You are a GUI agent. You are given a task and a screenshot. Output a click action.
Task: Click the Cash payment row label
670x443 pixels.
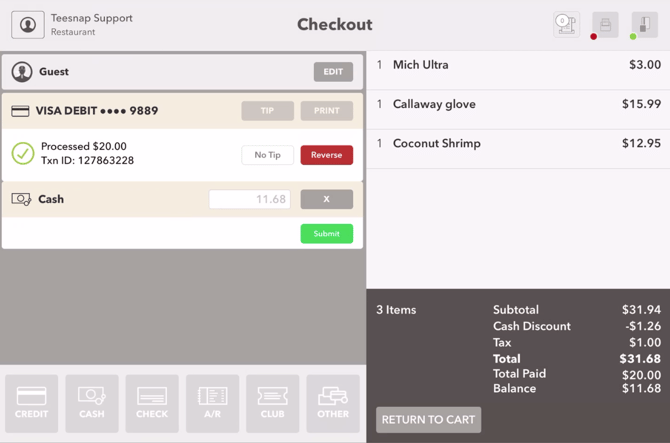coord(51,199)
